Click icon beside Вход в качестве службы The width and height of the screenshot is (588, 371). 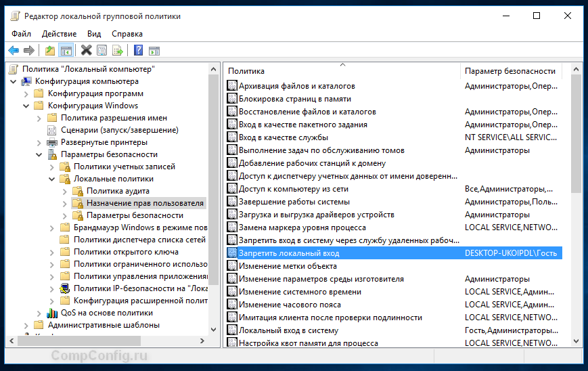click(x=232, y=137)
